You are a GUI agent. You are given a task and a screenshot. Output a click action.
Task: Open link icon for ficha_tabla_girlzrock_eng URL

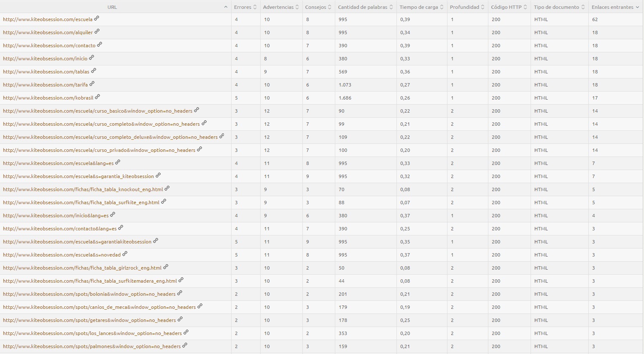(x=166, y=267)
